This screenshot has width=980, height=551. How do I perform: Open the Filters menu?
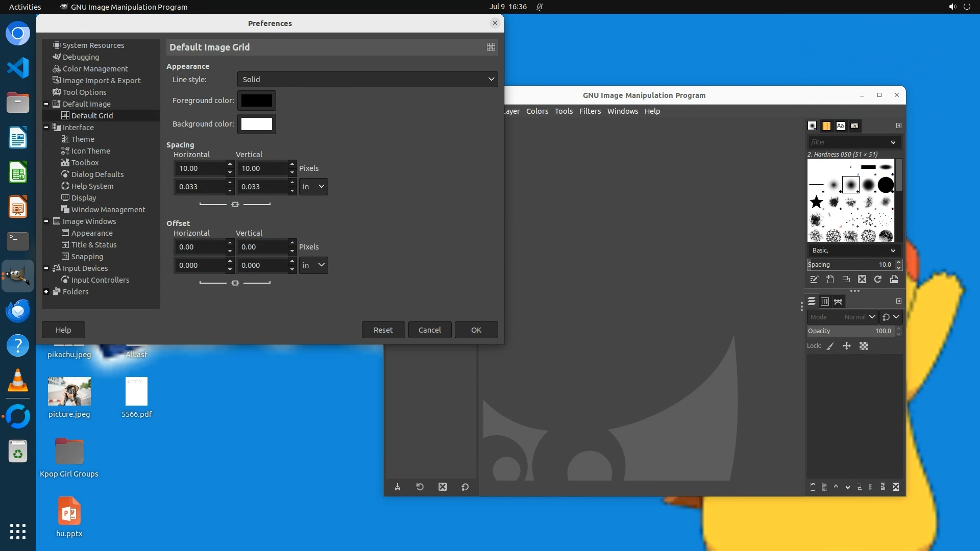pos(590,111)
